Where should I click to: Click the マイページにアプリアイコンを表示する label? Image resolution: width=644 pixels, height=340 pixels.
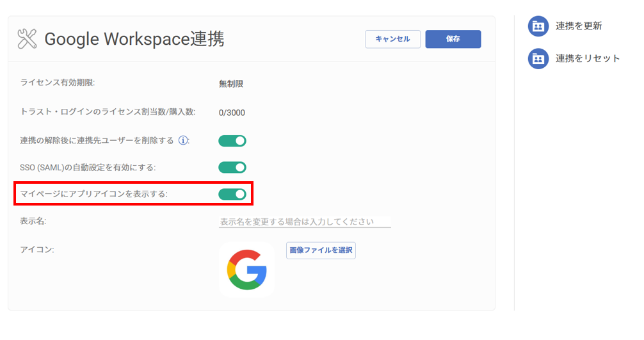93,194
